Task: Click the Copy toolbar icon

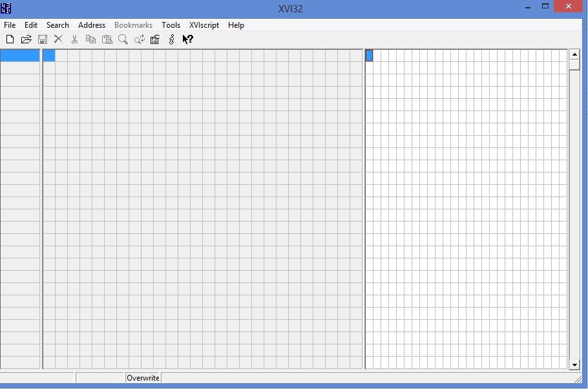Action: [x=90, y=39]
